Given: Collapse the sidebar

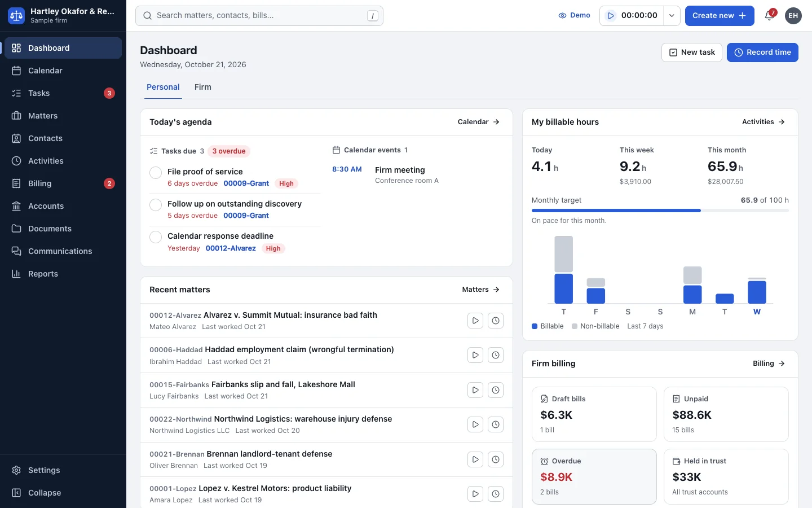Looking at the screenshot, I should (x=63, y=493).
